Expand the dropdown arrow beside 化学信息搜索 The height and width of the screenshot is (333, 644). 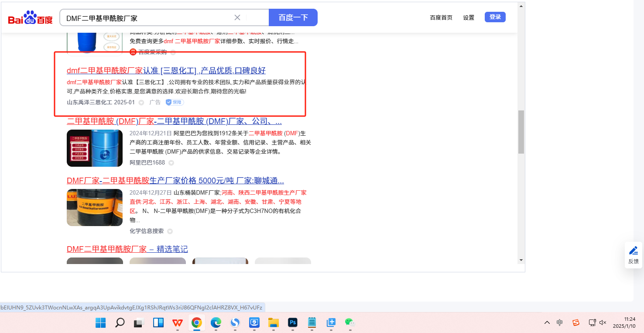pos(170,231)
